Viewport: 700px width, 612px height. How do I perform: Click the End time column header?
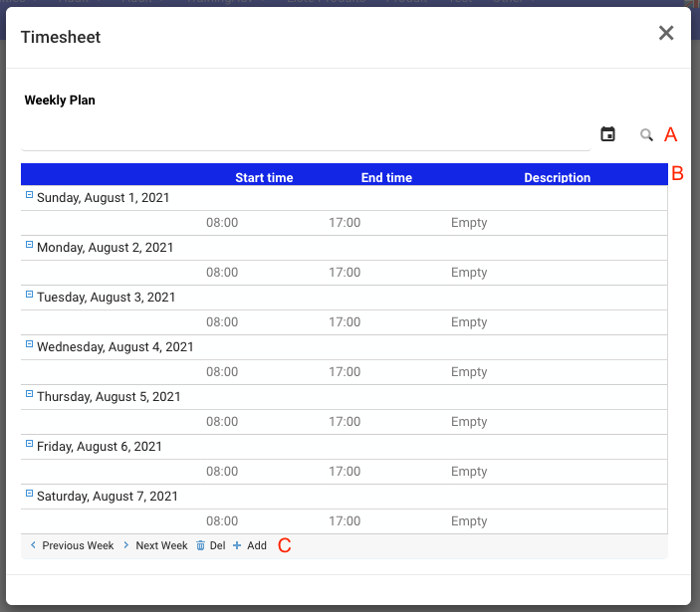click(386, 178)
